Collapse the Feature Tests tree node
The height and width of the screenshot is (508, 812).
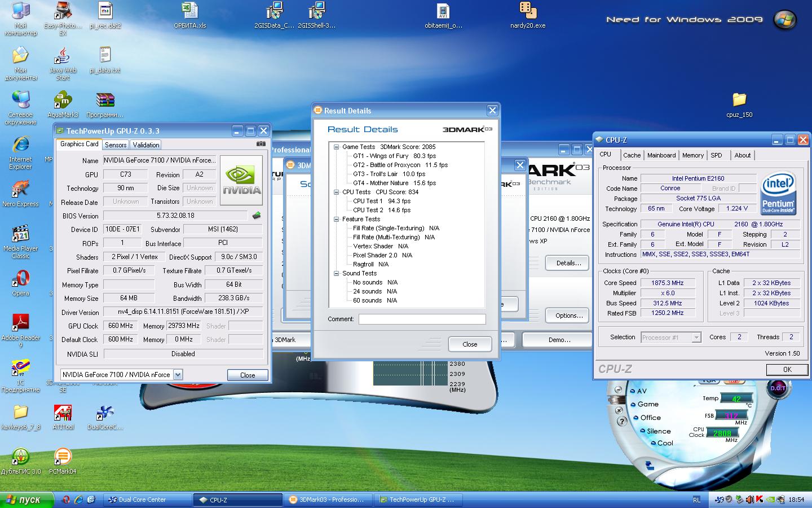pyautogui.click(x=336, y=219)
